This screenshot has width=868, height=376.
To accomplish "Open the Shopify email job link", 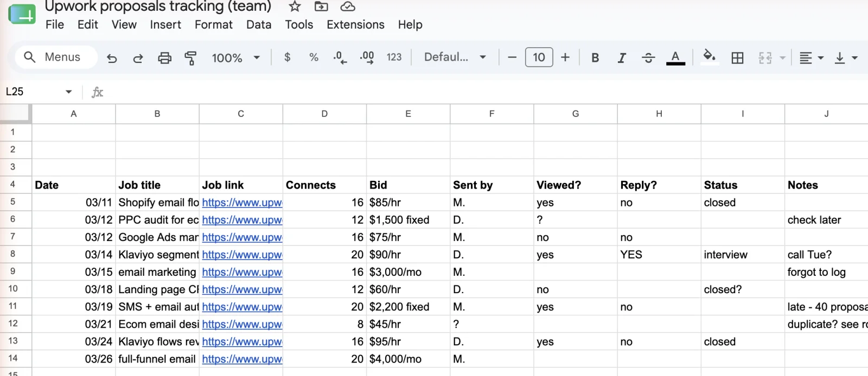I will click(x=242, y=203).
